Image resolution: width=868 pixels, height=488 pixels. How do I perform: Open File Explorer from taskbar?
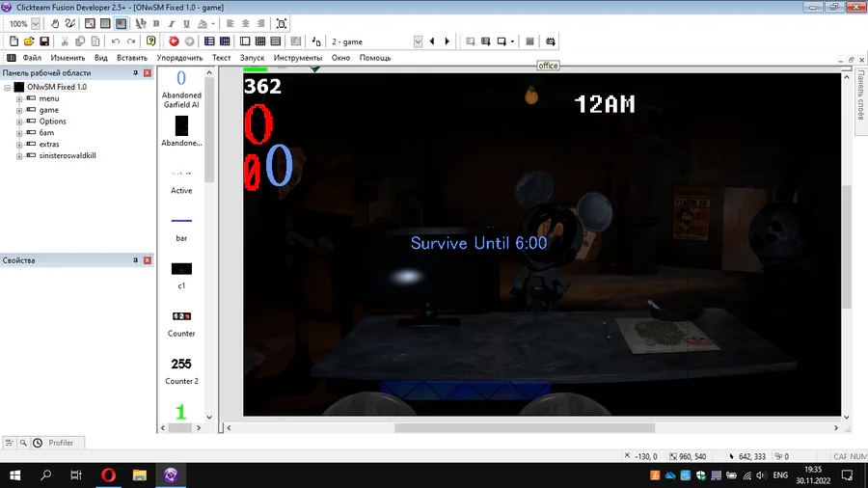pyautogui.click(x=140, y=475)
